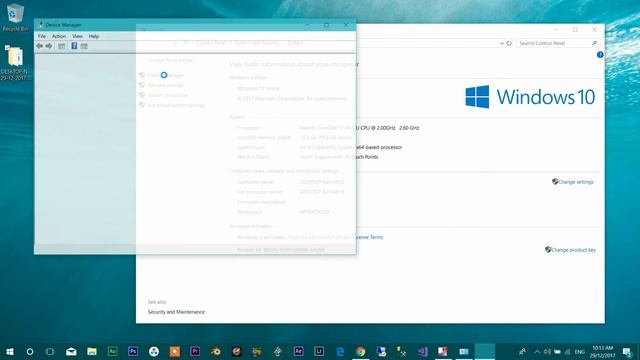640x360 pixels.
Task: Click the Search Control Panel field
Action: pyautogui.click(x=558, y=43)
